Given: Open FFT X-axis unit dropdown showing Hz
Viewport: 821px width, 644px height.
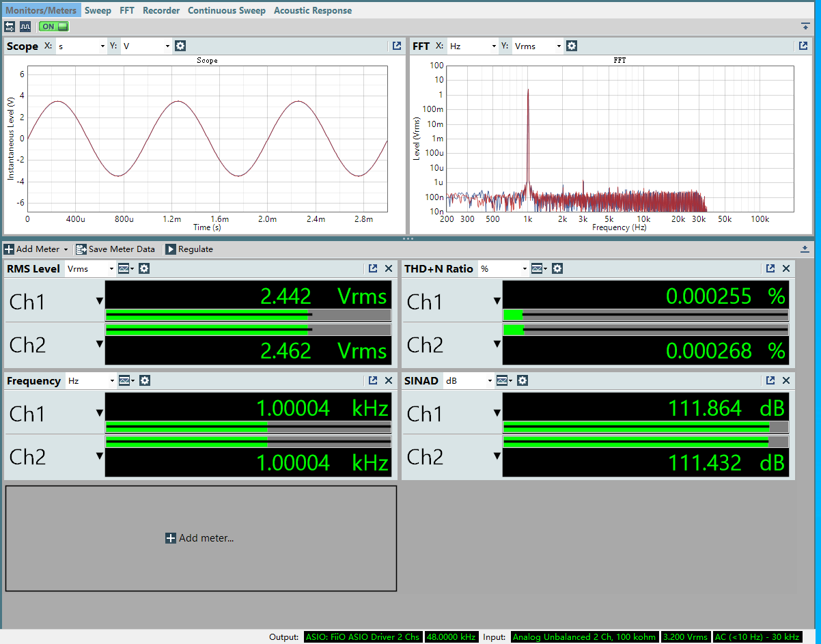Looking at the screenshot, I should [473, 46].
